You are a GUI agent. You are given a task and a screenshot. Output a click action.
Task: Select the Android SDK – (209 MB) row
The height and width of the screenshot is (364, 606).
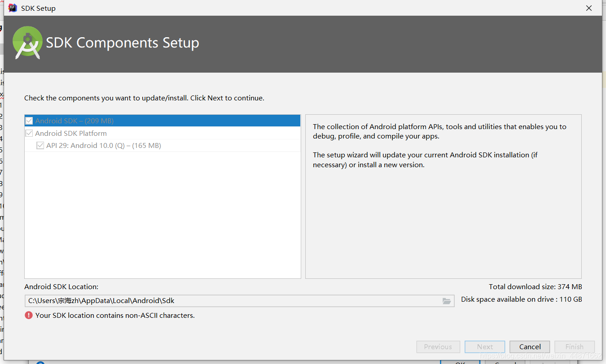pos(162,121)
